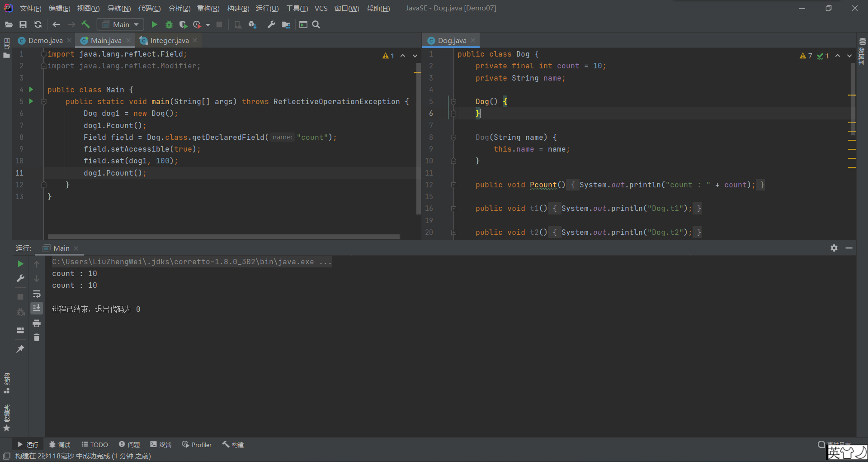Open Search Everywhere magnifier icon
This screenshot has width=868, height=462.
316,24
